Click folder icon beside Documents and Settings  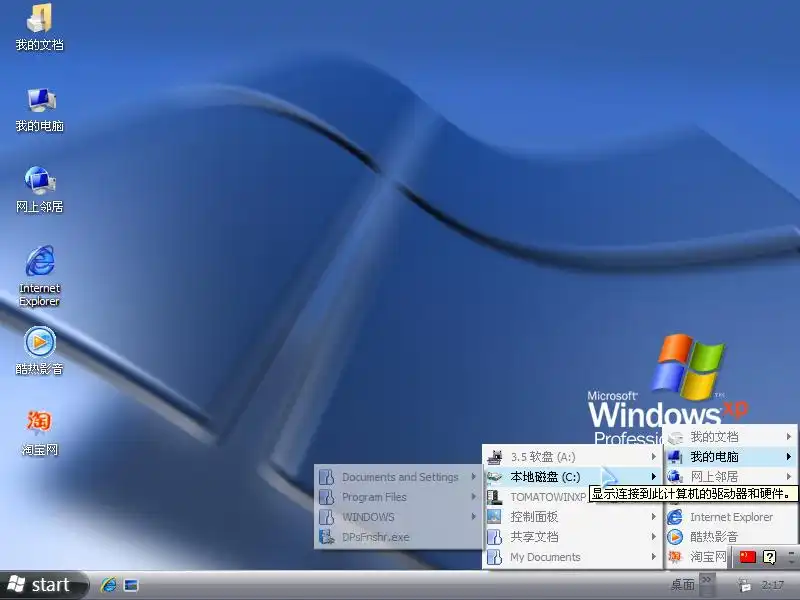[x=327, y=477]
